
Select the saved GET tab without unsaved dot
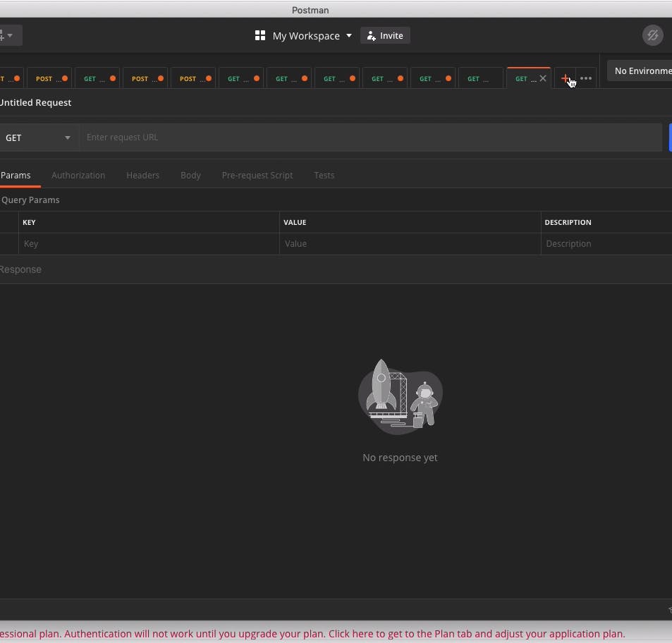[481, 78]
